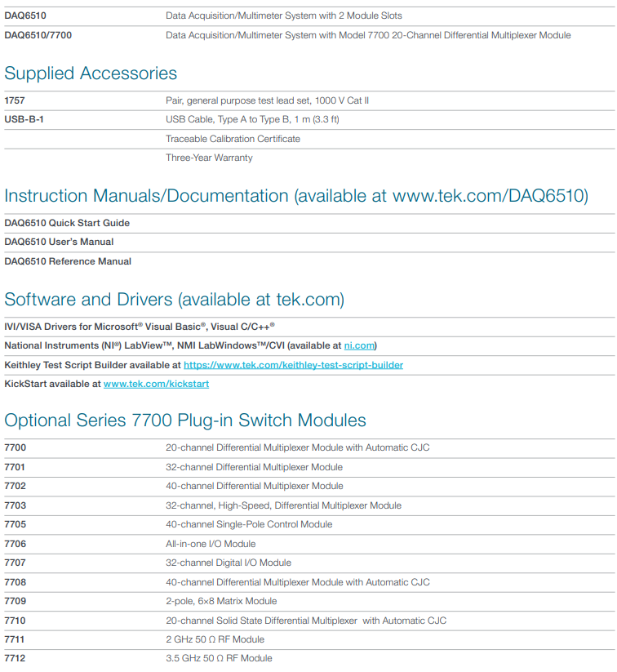
Task: Click '32-channel Differential Multiplexer Module' description
Action: (x=254, y=467)
